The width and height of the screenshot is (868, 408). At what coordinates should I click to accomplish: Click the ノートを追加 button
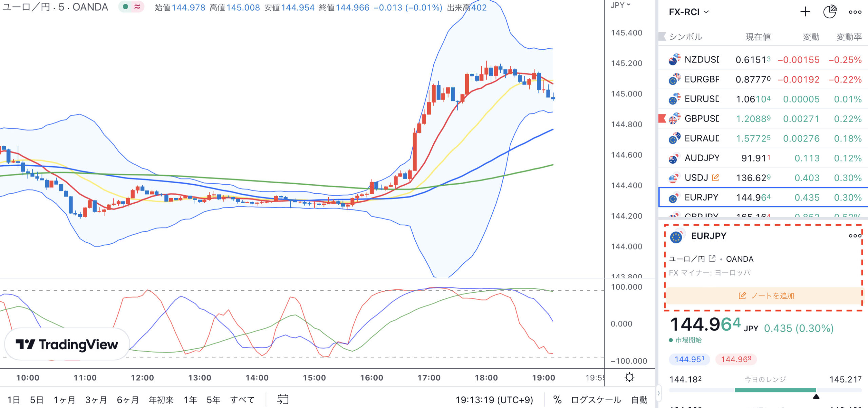766,295
